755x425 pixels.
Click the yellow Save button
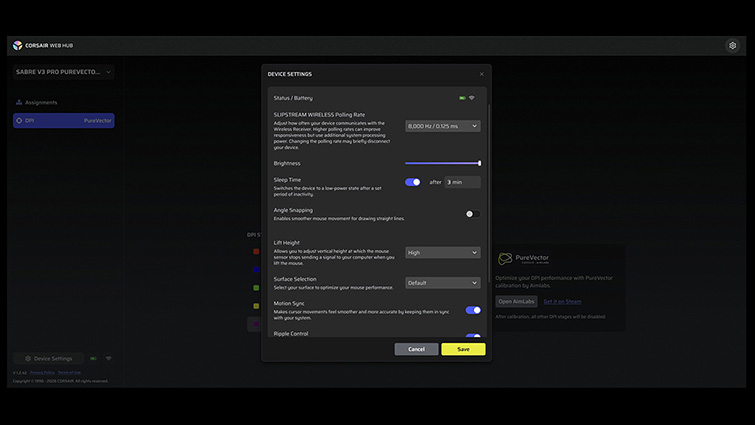pyautogui.click(x=463, y=349)
